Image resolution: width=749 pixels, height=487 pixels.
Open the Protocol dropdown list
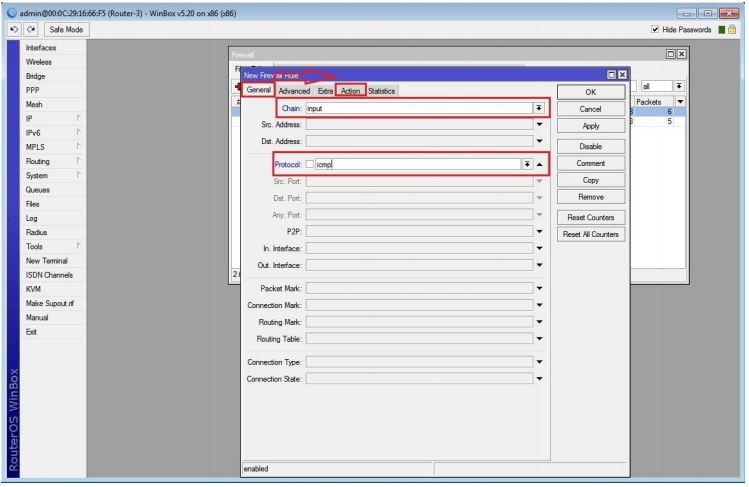[x=527, y=164]
